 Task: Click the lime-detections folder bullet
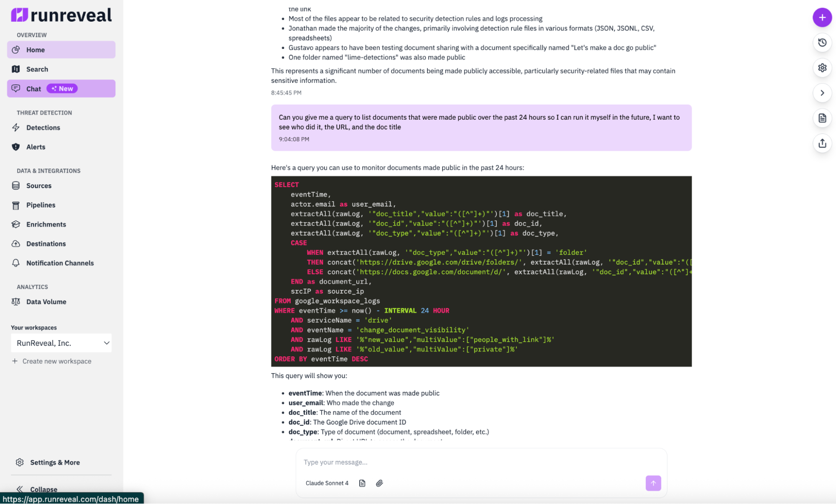(x=377, y=57)
